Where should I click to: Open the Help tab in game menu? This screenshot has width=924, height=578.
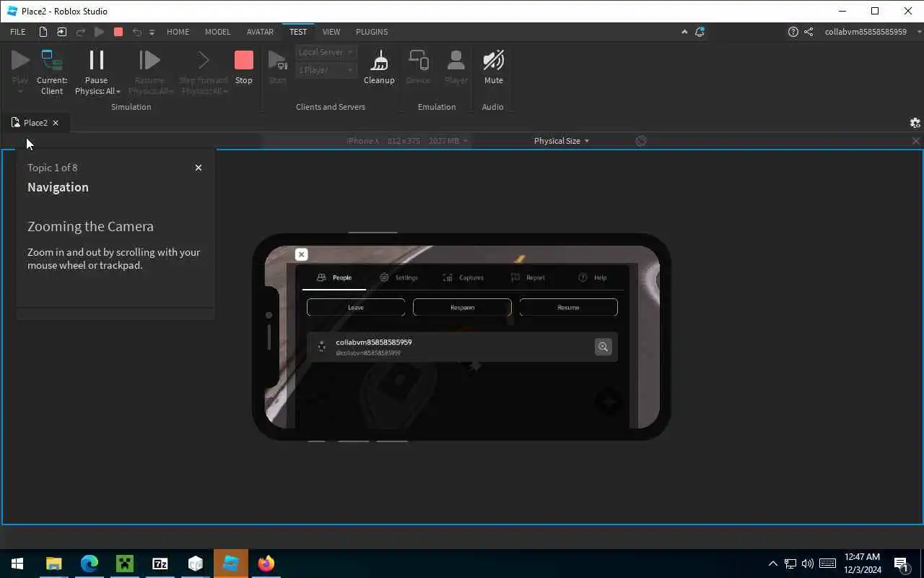(593, 277)
